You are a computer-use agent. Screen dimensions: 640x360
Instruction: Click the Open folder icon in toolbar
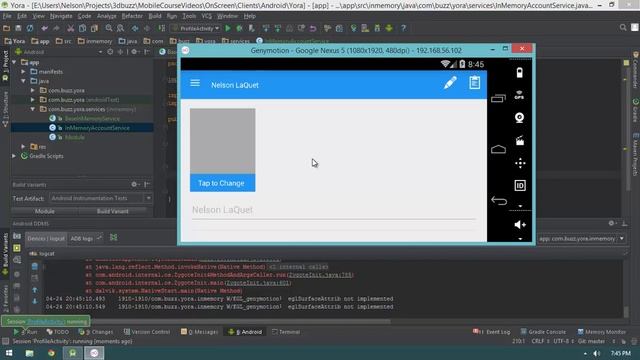click(7, 28)
